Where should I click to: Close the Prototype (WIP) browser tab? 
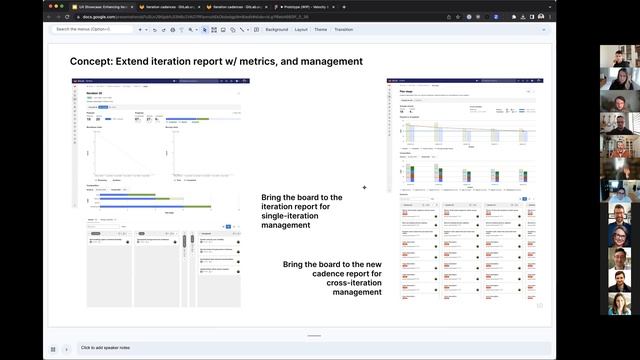pos(333,7)
